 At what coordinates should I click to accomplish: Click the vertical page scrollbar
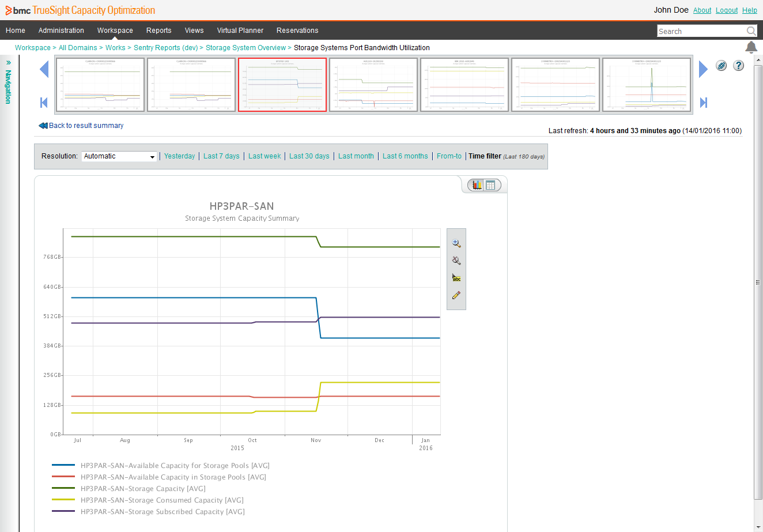point(758,282)
